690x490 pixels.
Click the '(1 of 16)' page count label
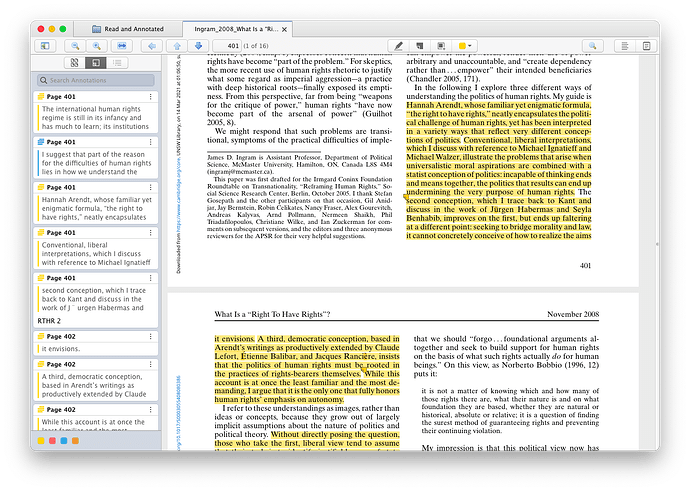tap(256, 46)
